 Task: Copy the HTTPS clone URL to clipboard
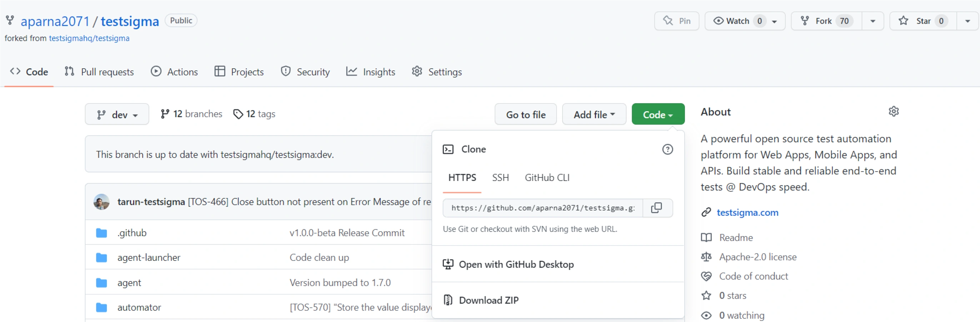(x=657, y=208)
